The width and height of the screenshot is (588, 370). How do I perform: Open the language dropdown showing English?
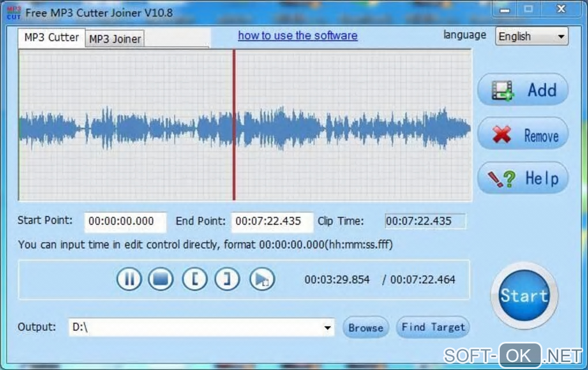click(532, 36)
